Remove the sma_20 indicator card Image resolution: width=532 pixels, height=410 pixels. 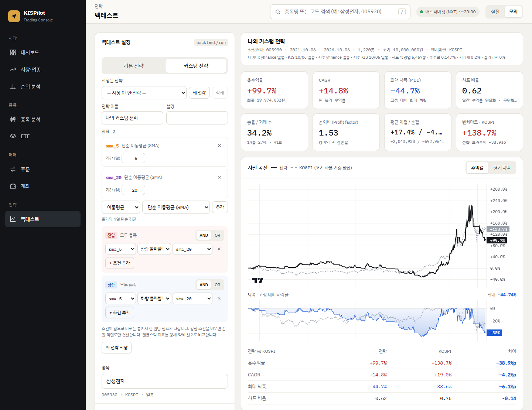(x=219, y=177)
